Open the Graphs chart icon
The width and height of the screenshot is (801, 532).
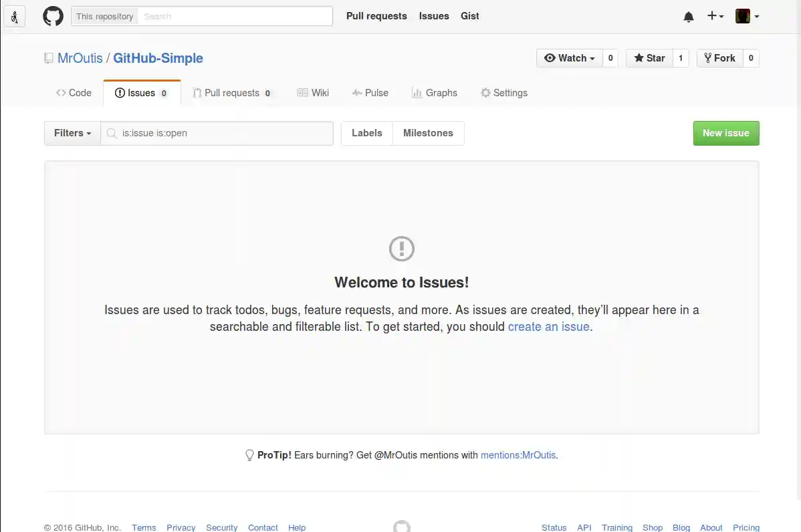[x=418, y=92]
